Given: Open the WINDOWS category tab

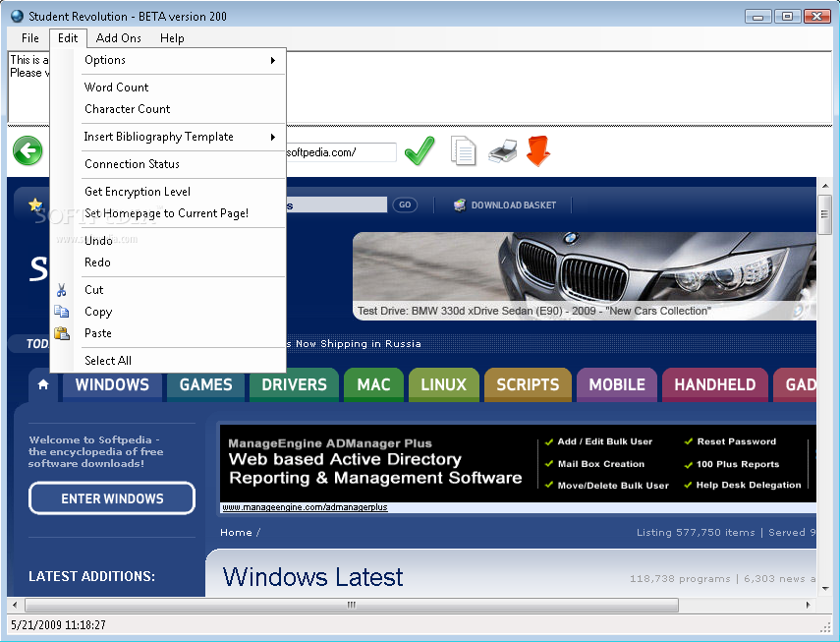Looking at the screenshot, I should (x=112, y=384).
